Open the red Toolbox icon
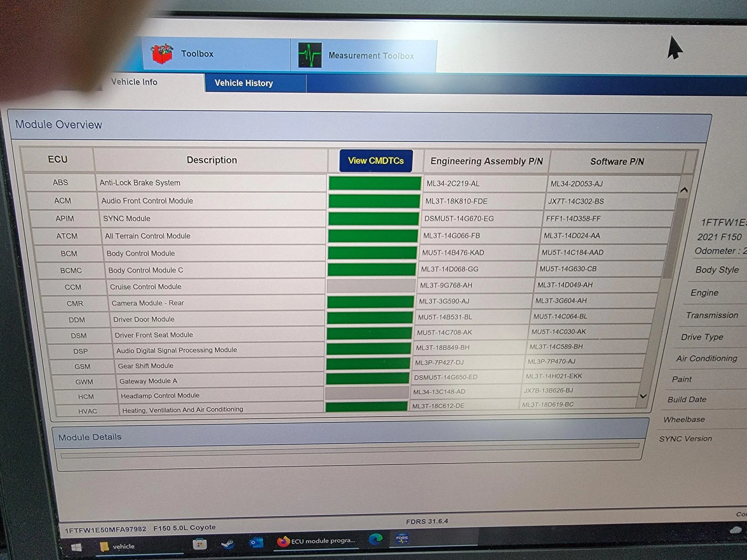The image size is (747, 560). coord(162,54)
